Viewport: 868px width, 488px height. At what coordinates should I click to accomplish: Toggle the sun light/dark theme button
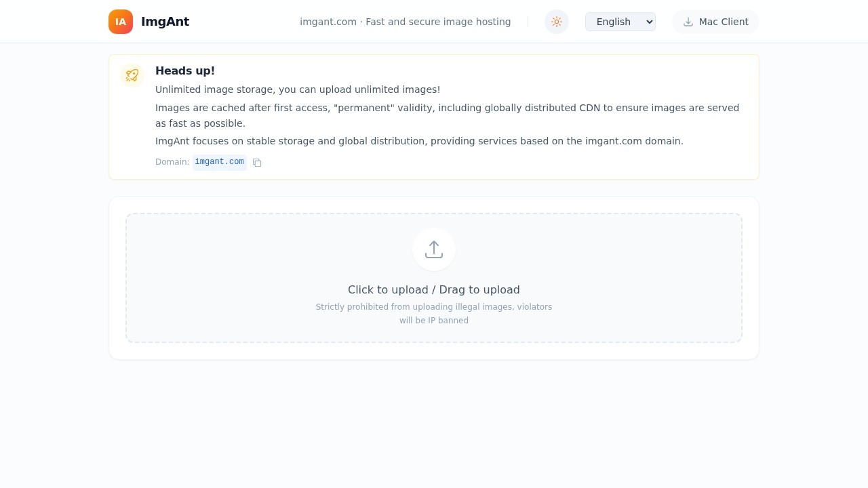[557, 22]
